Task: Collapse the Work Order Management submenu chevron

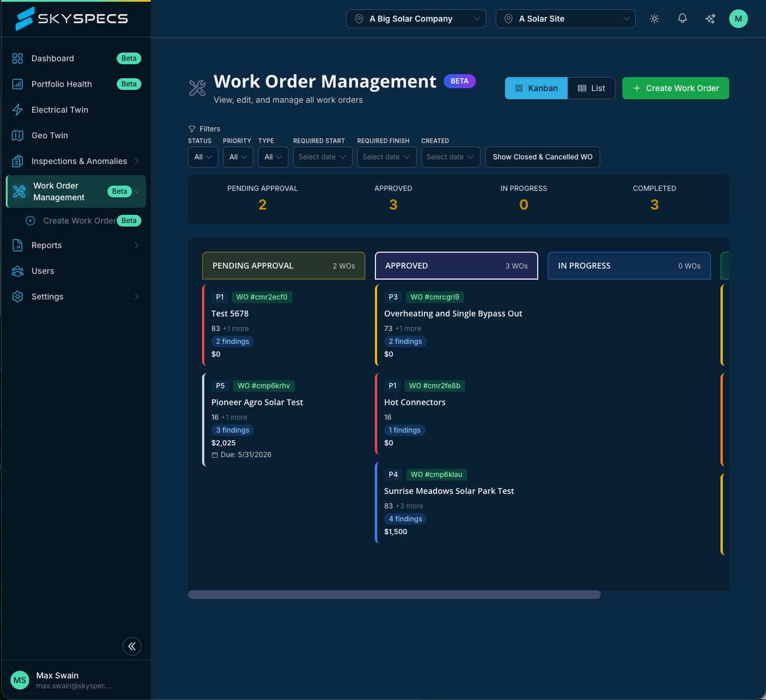Action: pyautogui.click(x=137, y=191)
